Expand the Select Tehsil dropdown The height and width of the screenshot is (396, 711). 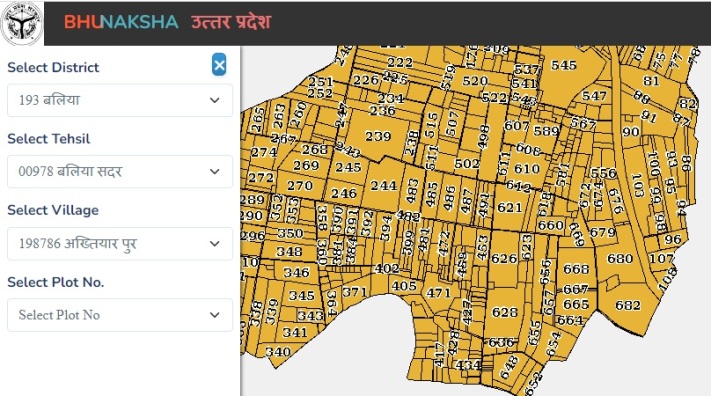click(x=120, y=171)
